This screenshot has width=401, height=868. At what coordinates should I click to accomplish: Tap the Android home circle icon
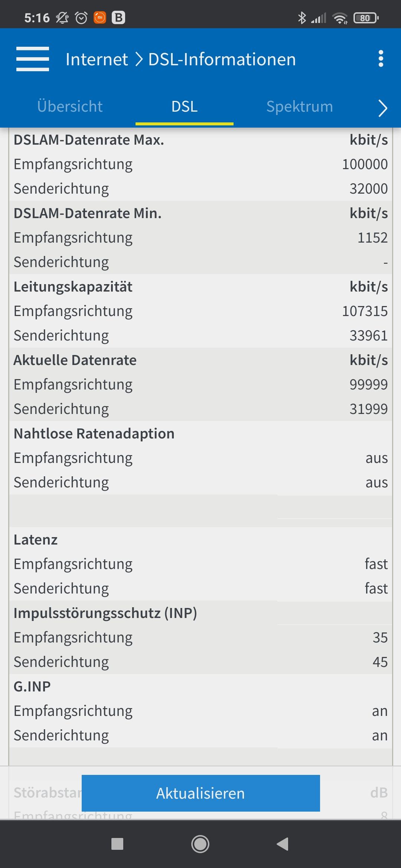pyautogui.click(x=200, y=844)
